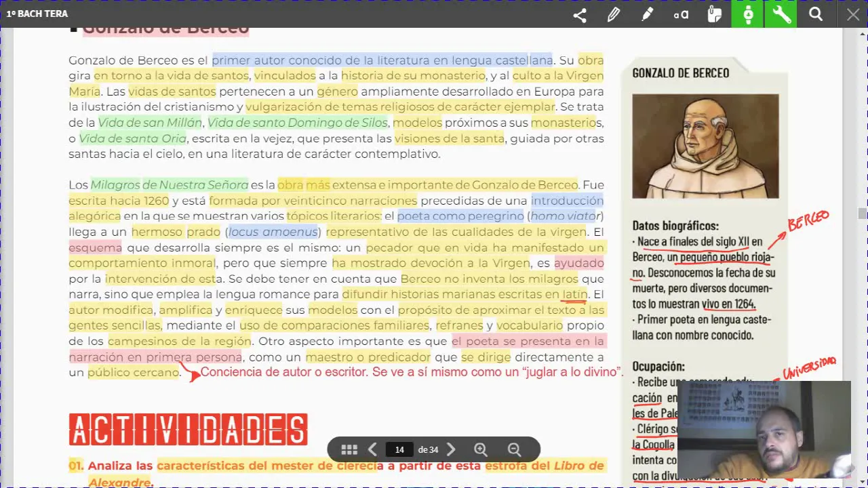Open the notes with paperclip icon
The width and height of the screenshot is (868, 488).
(715, 14)
